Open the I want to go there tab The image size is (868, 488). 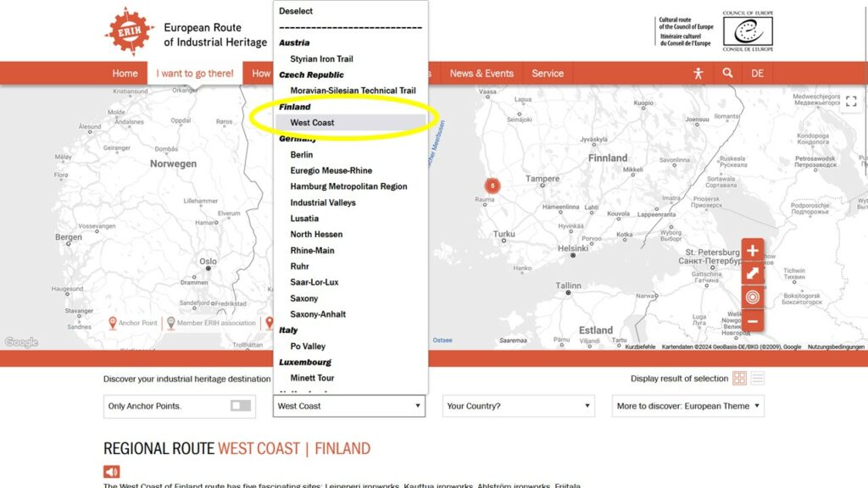click(195, 73)
